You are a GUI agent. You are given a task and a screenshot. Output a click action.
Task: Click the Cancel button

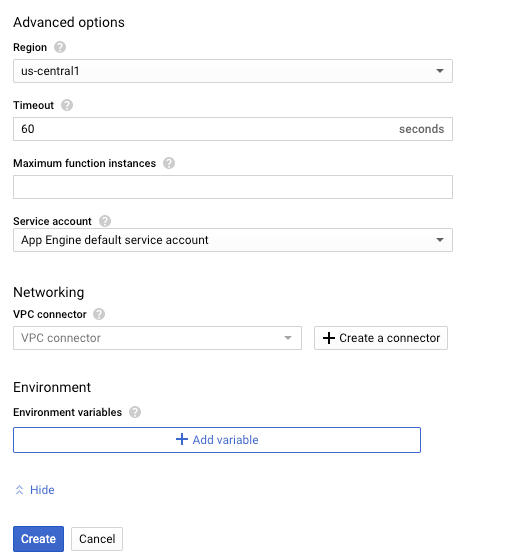tap(97, 539)
